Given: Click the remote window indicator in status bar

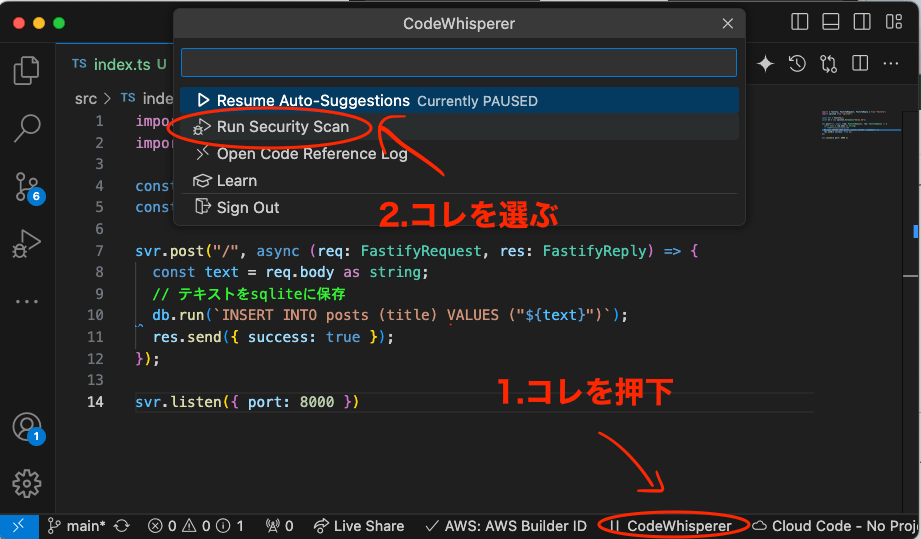Looking at the screenshot, I should [19, 525].
